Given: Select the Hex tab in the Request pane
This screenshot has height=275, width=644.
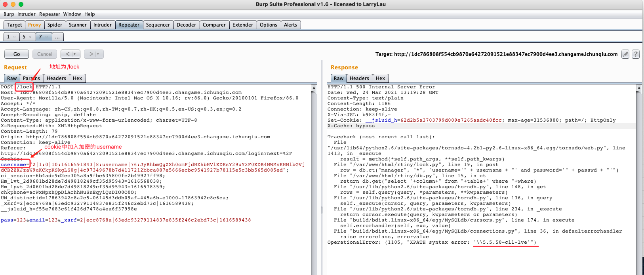Looking at the screenshot, I should (78, 78).
